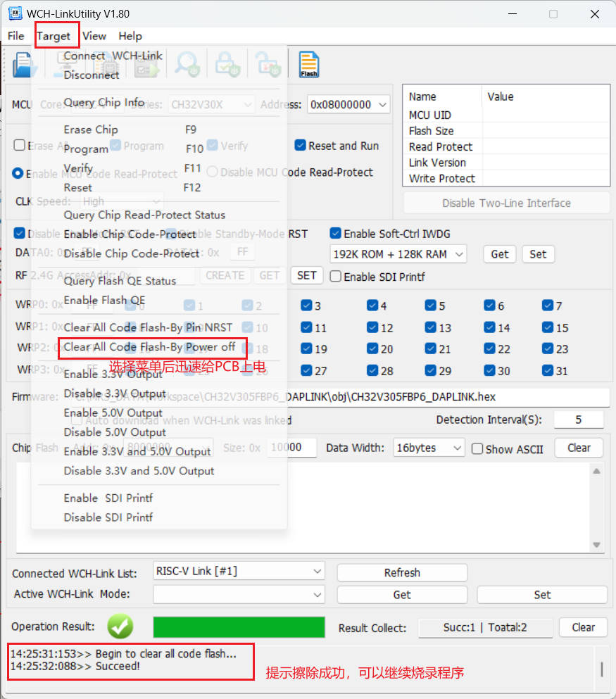Check the Show ASCII option
This screenshot has width=616, height=699.
tap(477, 448)
